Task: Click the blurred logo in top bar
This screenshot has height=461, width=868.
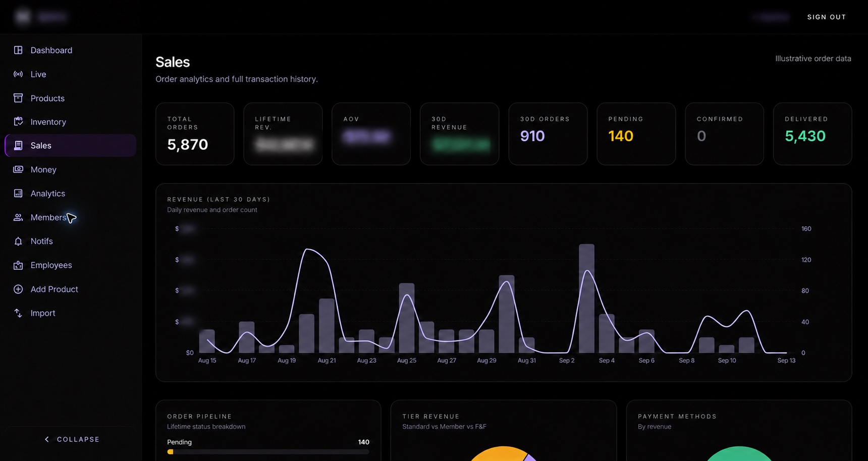Action: (40, 17)
